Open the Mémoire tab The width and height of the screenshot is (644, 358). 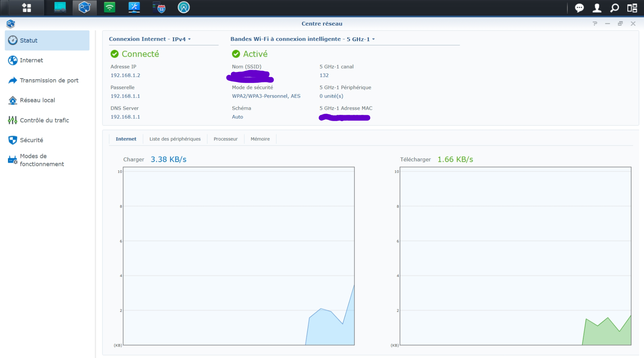260,139
